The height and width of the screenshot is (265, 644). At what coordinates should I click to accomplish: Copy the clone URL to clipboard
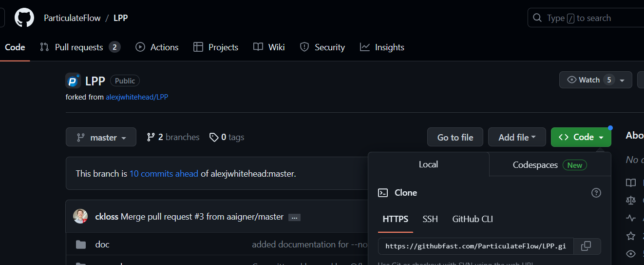tap(587, 246)
